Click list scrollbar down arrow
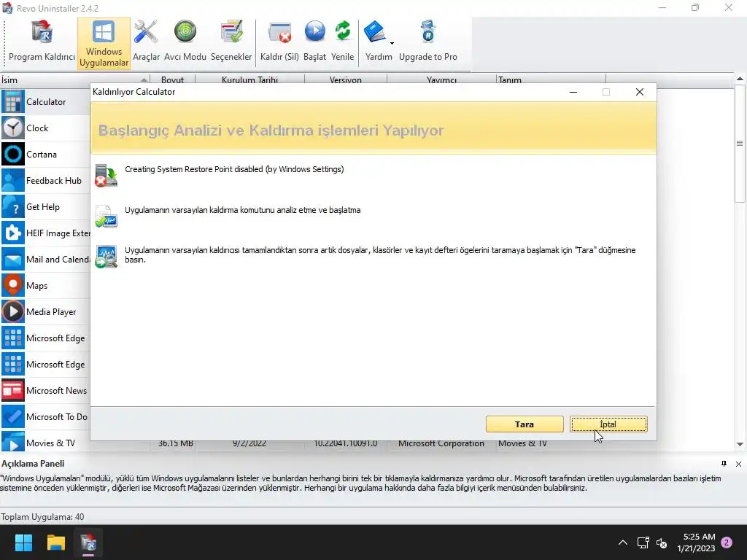The width and height of the screenshot is (747, 560). coord(740,444)
